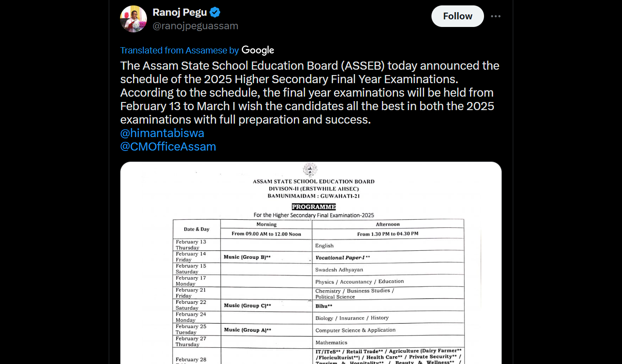Click the ASSEB emblem atop the schedule document
This screenshot has width=622, height=364.
(311, 169)
